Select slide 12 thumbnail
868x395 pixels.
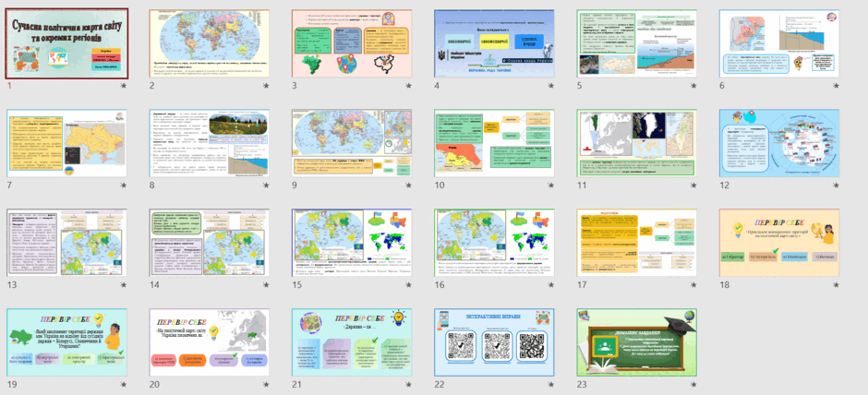779,143
